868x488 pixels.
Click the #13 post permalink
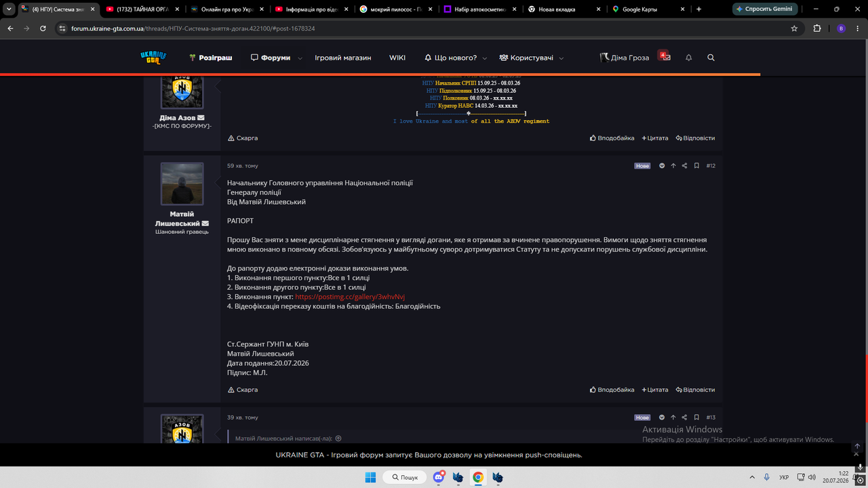pos(711,418)
